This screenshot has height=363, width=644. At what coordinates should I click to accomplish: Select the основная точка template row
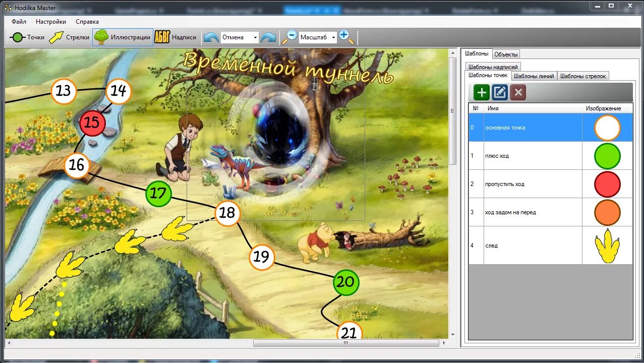click(x=551, y=128)
